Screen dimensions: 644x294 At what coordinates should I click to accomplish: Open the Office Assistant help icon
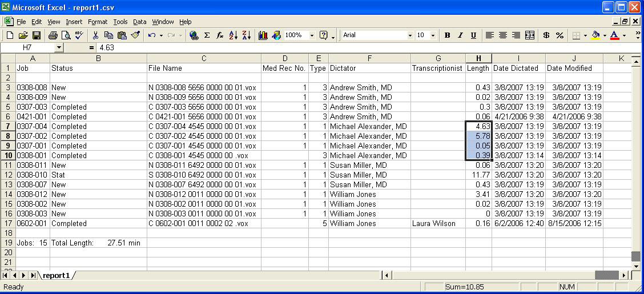[x=324, y=35]
